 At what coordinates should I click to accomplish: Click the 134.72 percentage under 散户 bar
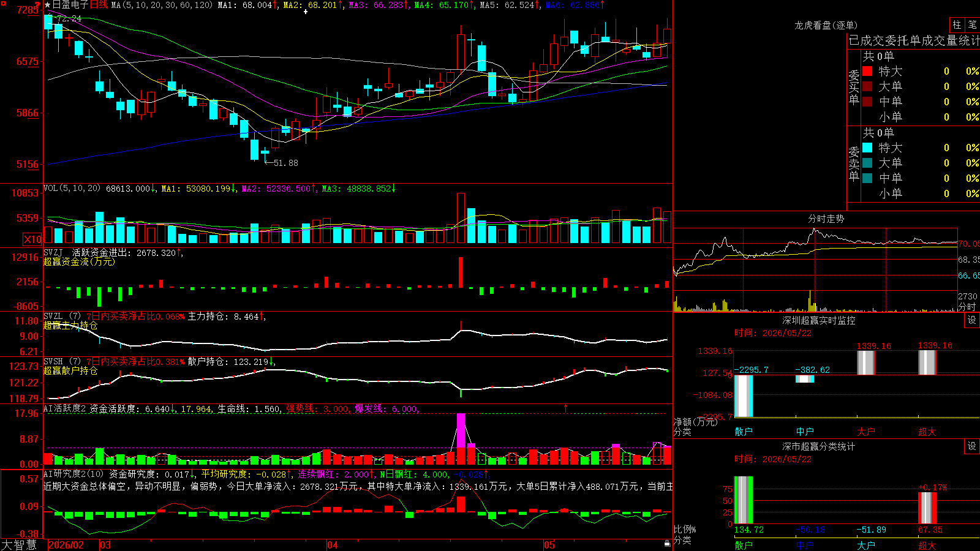(749, 530)
